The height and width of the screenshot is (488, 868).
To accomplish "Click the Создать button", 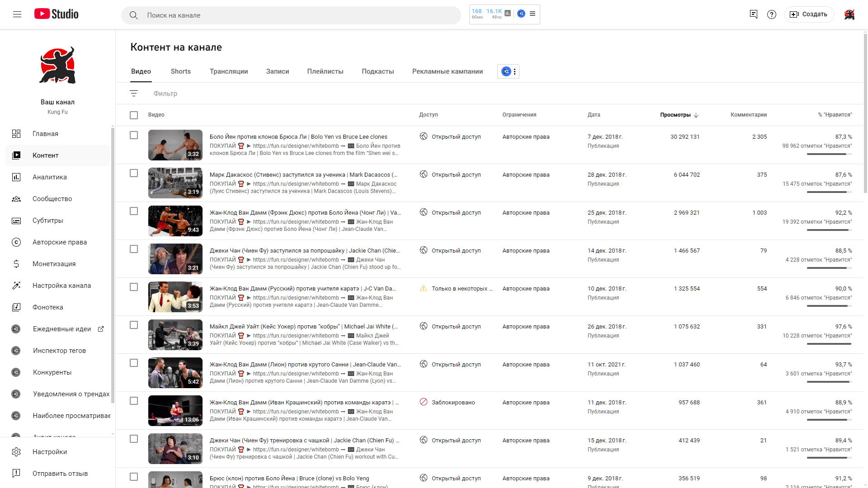I will (809, 14).
